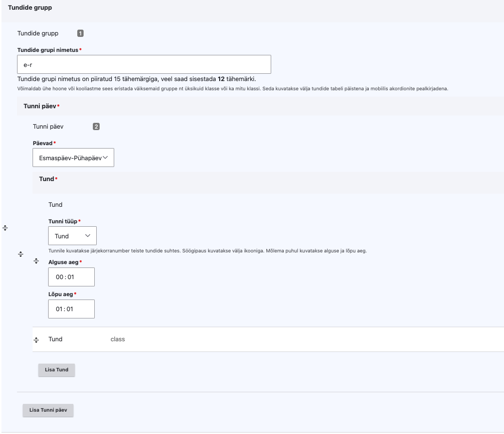Select the minutes part of Alguse aeg

point(70,277)
